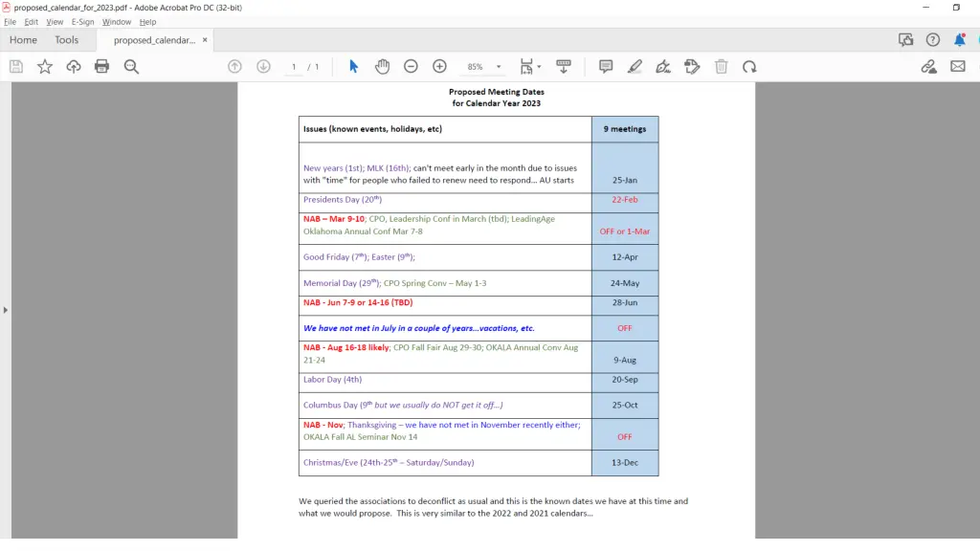Open the Window menu
980x551 pixels.
116,22
